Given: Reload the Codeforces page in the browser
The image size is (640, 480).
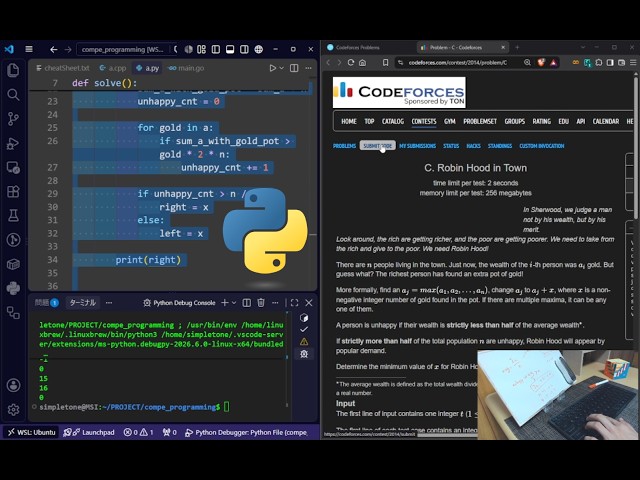Looking at the screenshot, I should click(351, 62).
